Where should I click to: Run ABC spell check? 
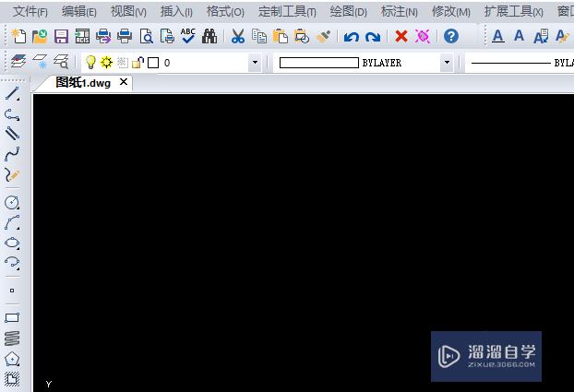pos(188,36)
